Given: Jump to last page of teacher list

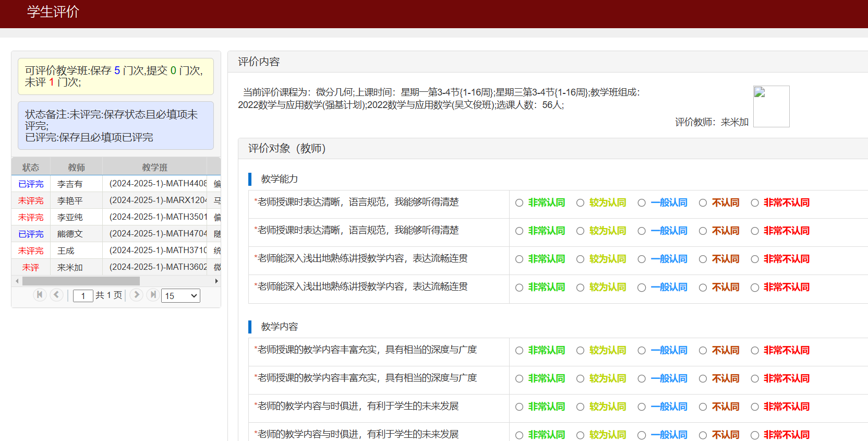Looking at the screenshot, I should 153,295.
